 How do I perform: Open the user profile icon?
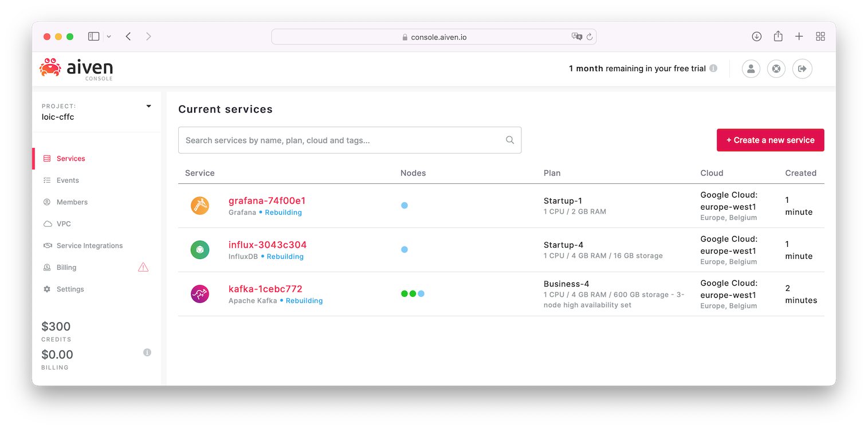tap(751, 69)
